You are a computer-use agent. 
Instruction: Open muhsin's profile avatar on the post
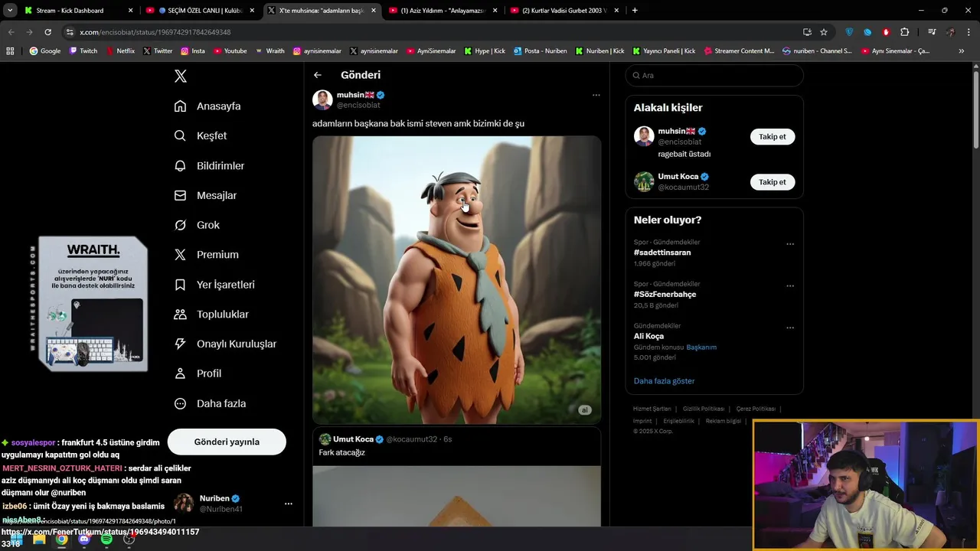322,99
